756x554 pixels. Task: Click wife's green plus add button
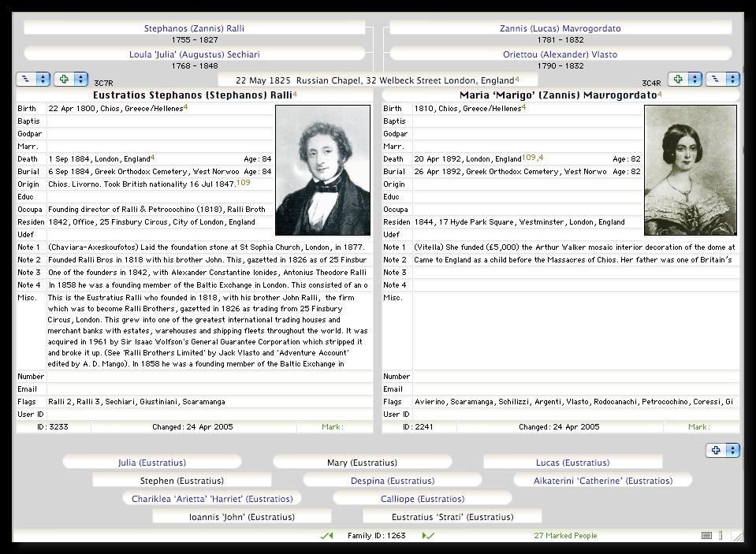(684, 80)
